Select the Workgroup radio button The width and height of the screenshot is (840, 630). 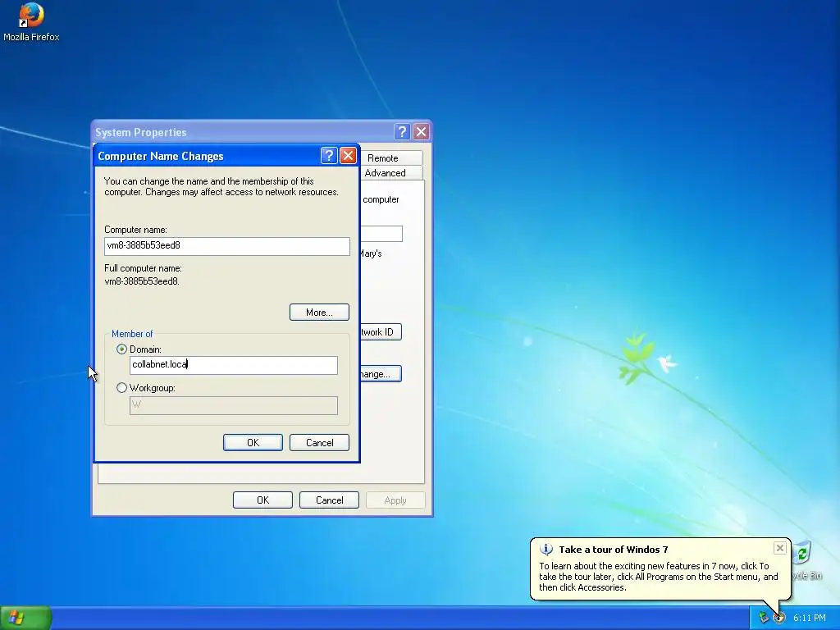121,388
